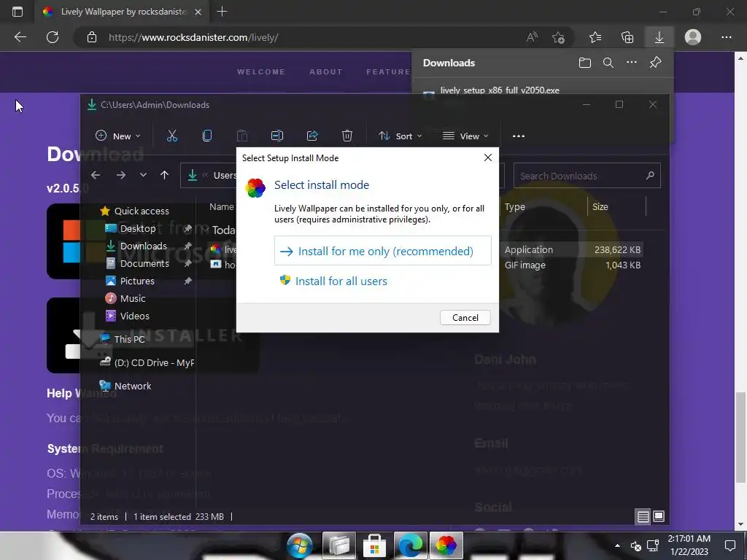Viewport: 747px width, 560px height.
Task: Expand recent locations chevron in File Explorer
Action: pyautogui.click(x=143, y=175)
